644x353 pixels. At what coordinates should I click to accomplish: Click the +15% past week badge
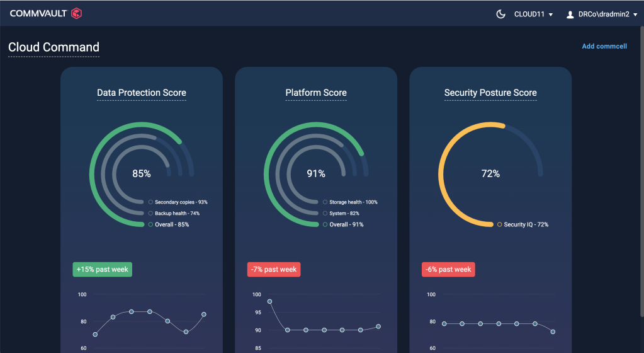coord(102,270)
